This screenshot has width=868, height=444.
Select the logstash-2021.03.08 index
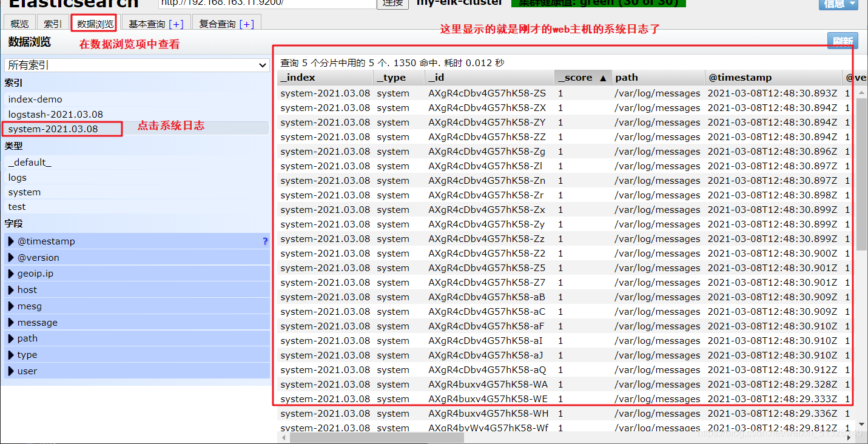click(x=136, y=114)
